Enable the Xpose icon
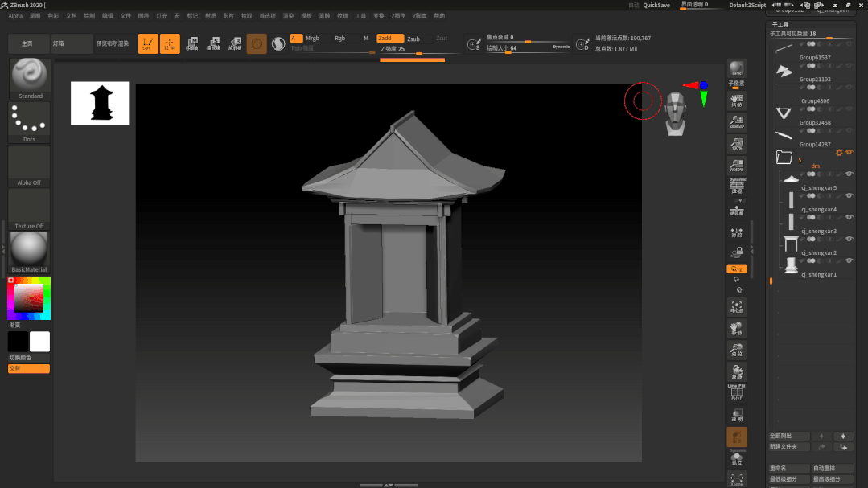868x488 pixels. (736, 479)
